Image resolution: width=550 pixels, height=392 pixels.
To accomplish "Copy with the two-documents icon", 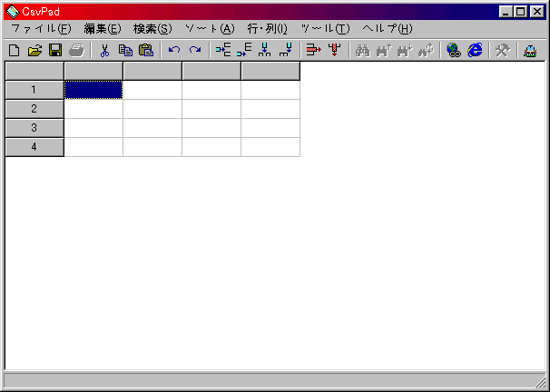I will tap(125, 50).
